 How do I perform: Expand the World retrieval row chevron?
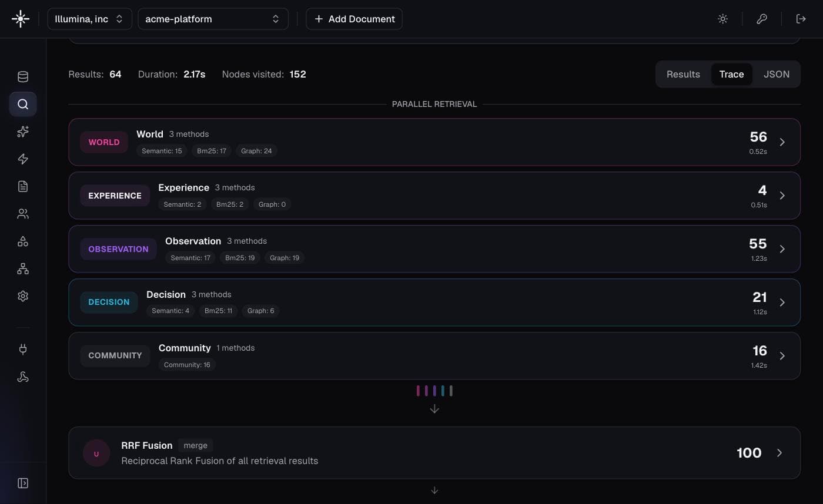[782, 142]
